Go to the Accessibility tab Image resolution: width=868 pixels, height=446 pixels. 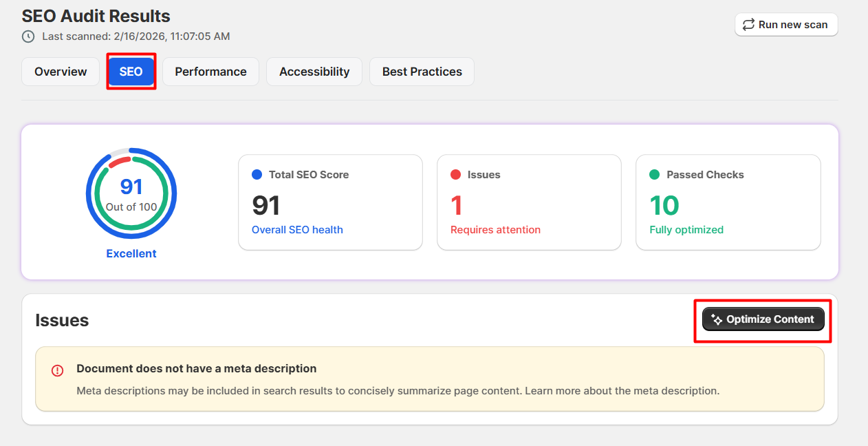pyautogui.click(x=314, y=72)
